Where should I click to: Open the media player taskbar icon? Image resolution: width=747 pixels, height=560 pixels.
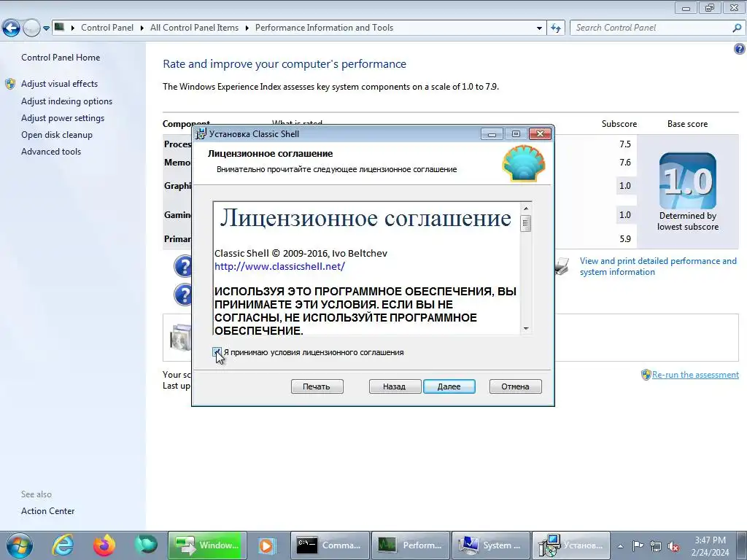coord(267,545)
